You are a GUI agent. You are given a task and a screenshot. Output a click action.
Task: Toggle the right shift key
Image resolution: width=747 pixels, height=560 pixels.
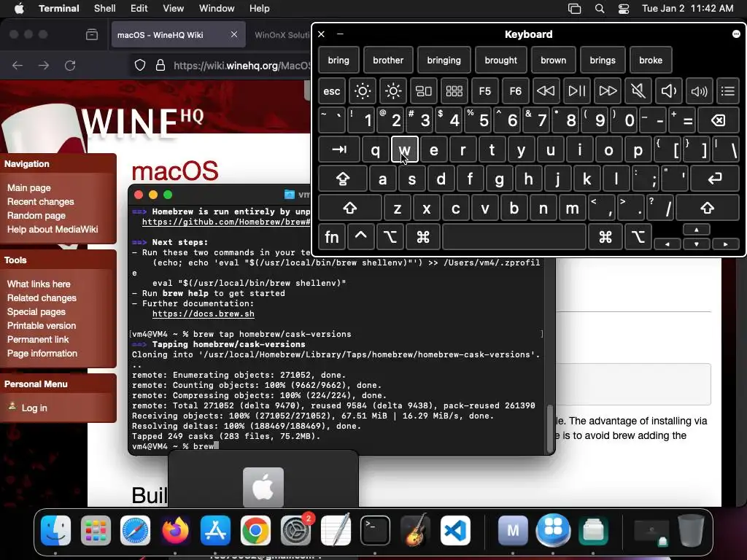(708, 208)
